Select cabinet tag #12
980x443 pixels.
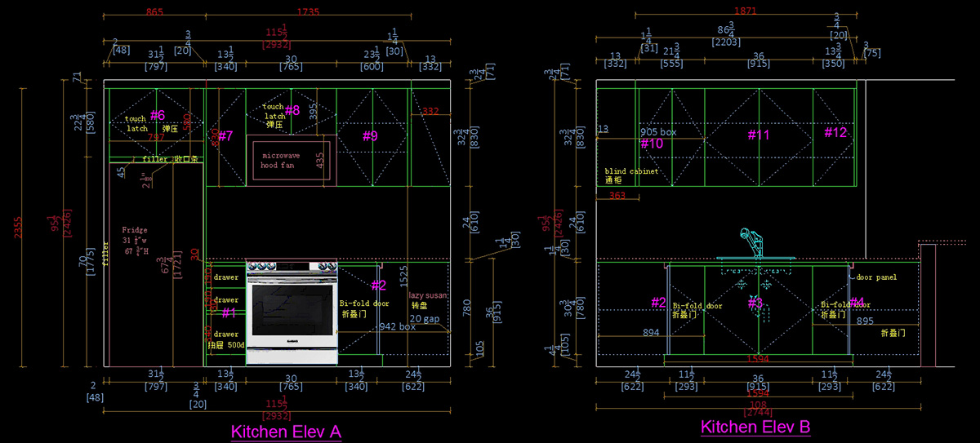[x=835, y=132]
